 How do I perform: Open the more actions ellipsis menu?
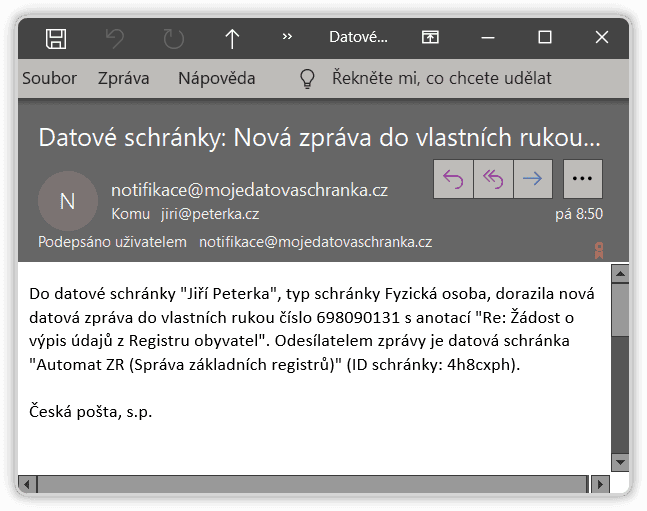[583, 179]
